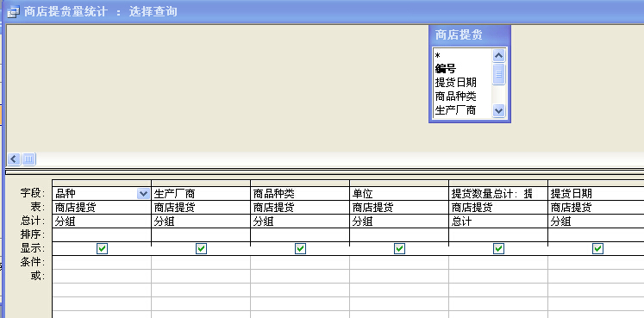Click the 提货日期 field cell in grid
The width and height of the screenshot is (644, 318).
click(596, 194)
